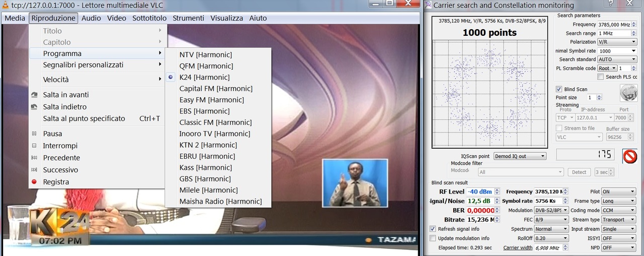This screenshot has width=644, height=256.
Task: Click the Detect button
Action: pyautogui.click(x=579, y=172)
